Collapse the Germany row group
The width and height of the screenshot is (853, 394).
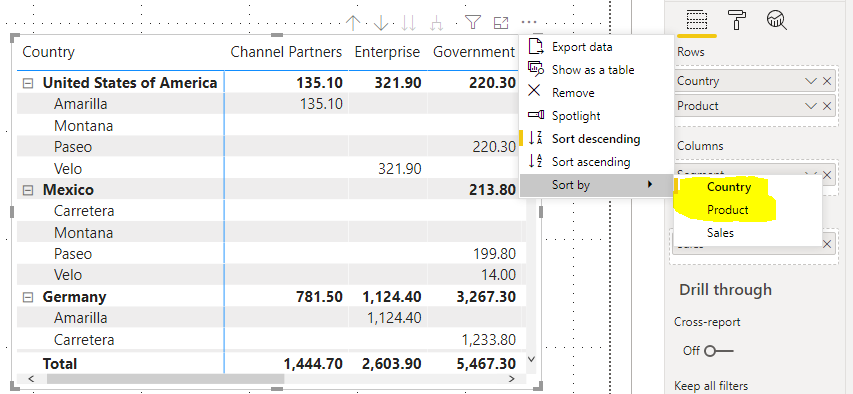(28, 297)
